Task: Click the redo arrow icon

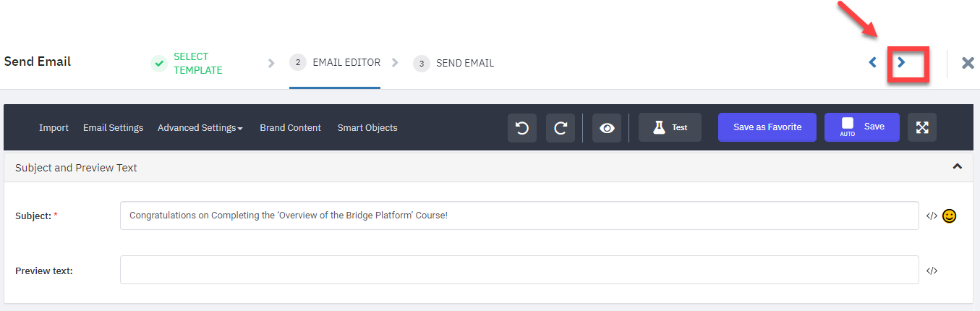Action: 561,127
